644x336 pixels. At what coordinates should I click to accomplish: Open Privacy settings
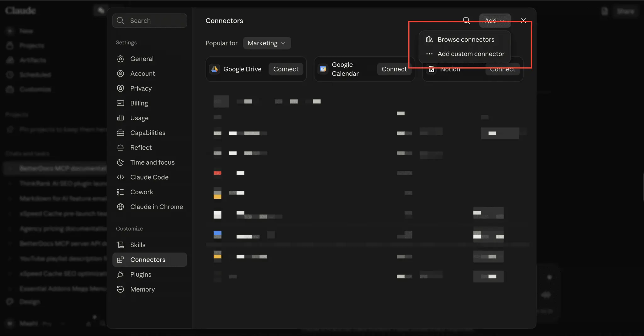click(150, 88)
